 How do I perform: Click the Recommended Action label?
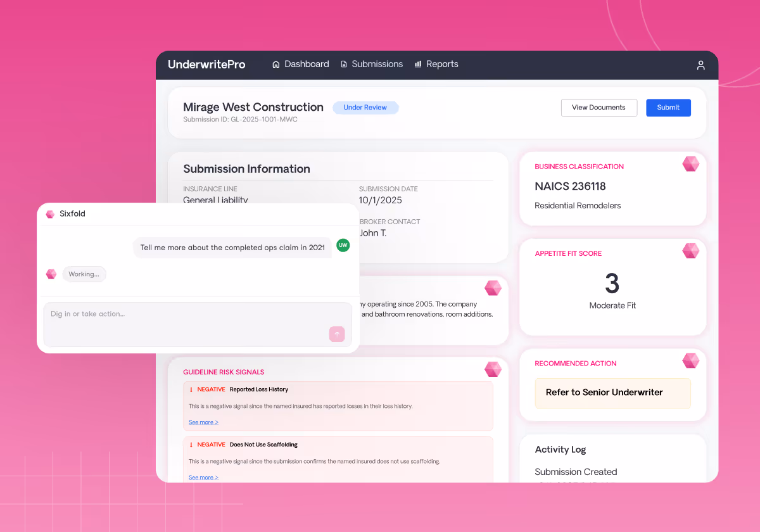(x=576, y=364)
